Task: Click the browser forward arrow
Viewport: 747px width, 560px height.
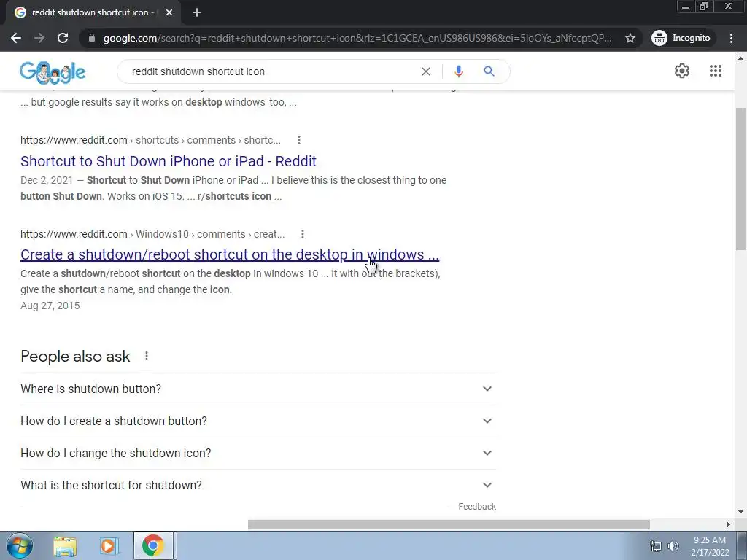Action: click(39, 38)
